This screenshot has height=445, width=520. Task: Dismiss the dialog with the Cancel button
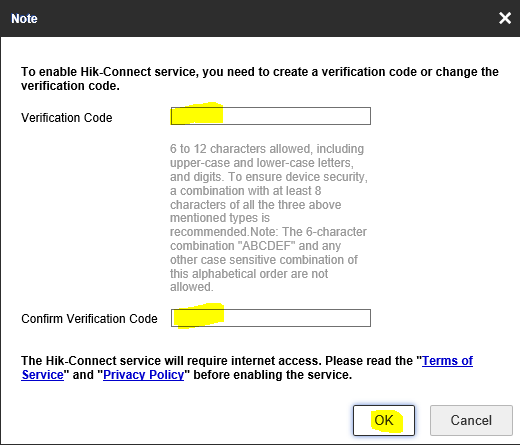coord(471,420)
